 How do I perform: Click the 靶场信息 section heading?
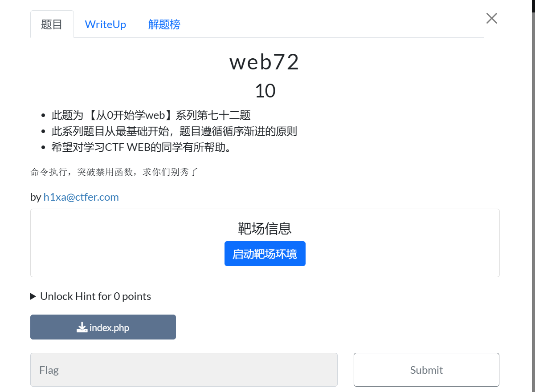click(x=265, y=229)
